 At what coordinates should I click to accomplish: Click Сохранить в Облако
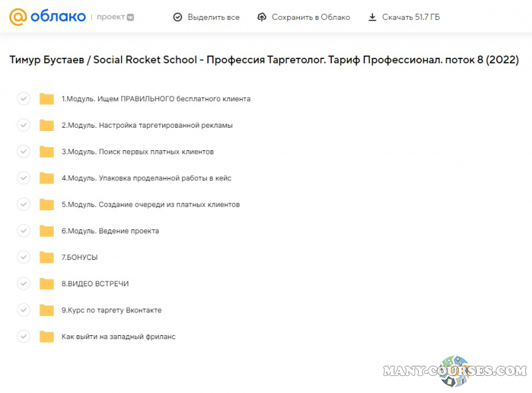tap(311, 17)
